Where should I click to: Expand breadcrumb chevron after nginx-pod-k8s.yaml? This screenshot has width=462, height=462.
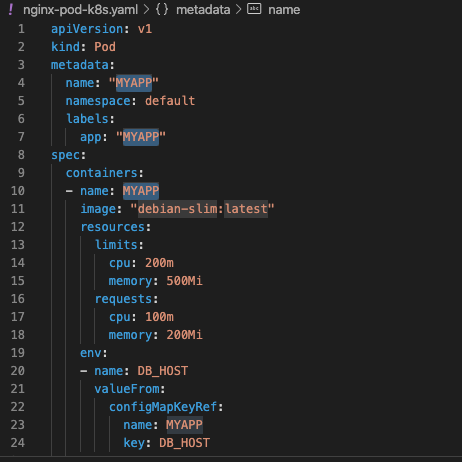coord(146,10)
